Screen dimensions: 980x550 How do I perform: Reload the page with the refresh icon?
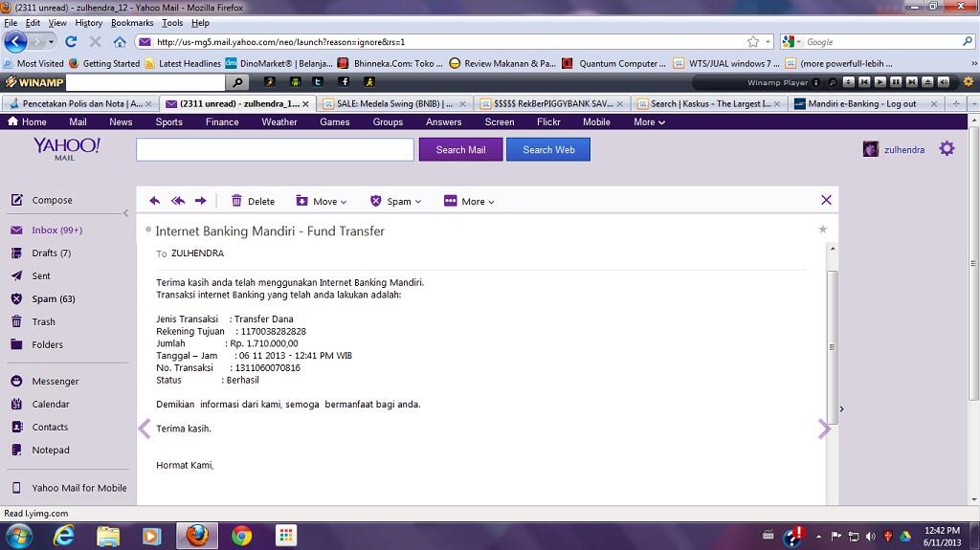click(x=71, y=42)
